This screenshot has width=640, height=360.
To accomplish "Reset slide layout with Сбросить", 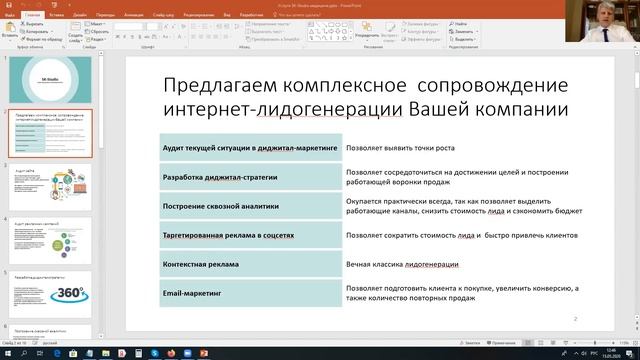I will point(97,31).
